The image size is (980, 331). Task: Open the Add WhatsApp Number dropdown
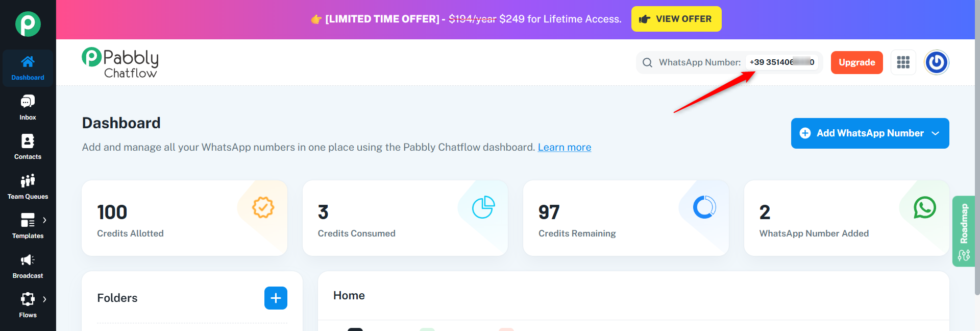click(x=870, y=133)
